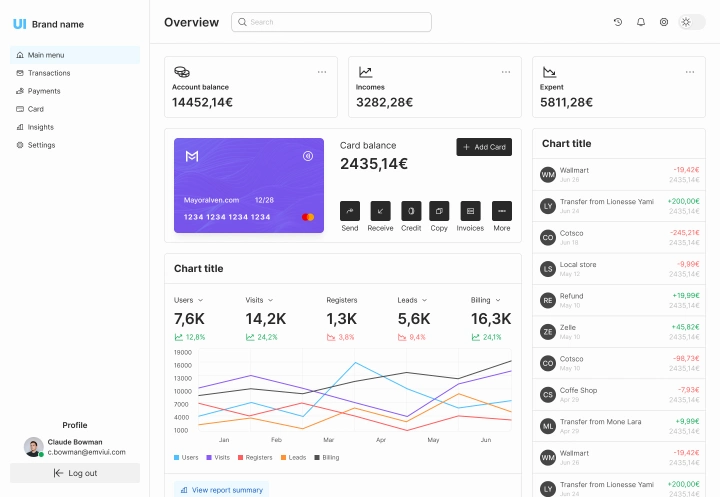Click the coins icon on Account balance
720x497 pixels.
[182, 72]
